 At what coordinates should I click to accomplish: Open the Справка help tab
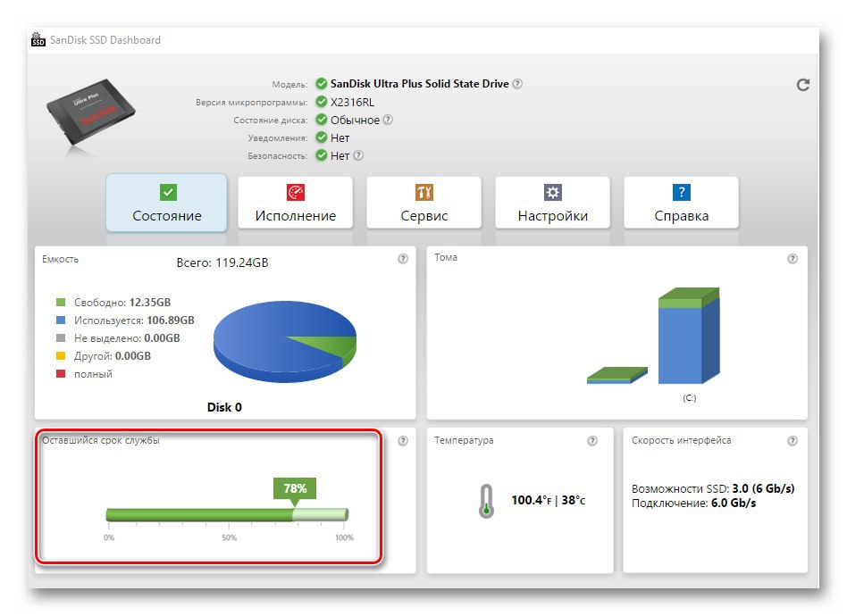coord(681,203)
